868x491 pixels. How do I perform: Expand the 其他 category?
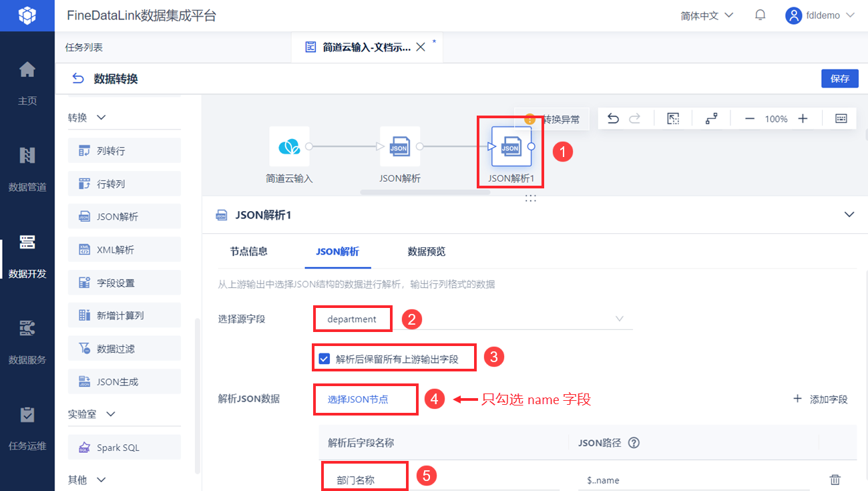[101, 480]
